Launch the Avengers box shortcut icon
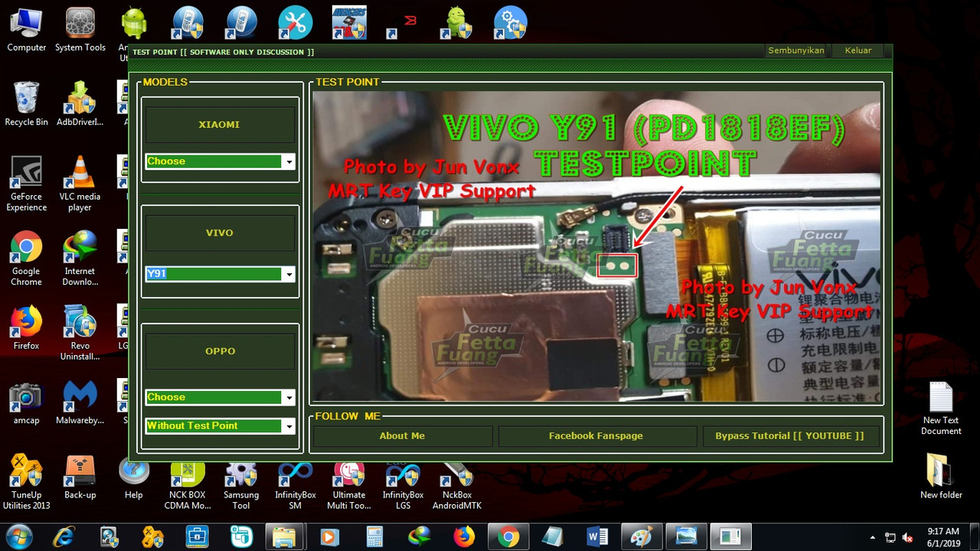Screen dimensions: 980x551 348,23
